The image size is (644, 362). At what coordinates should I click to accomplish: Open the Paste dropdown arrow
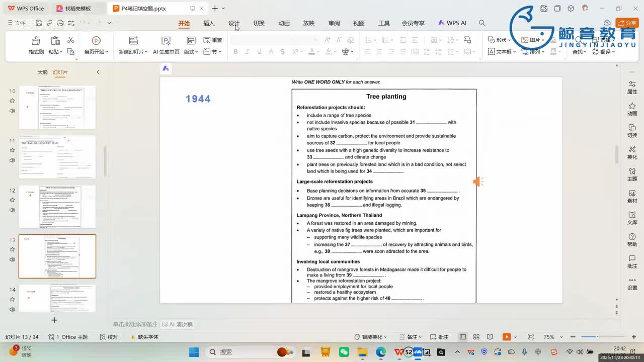pos(62,52)
